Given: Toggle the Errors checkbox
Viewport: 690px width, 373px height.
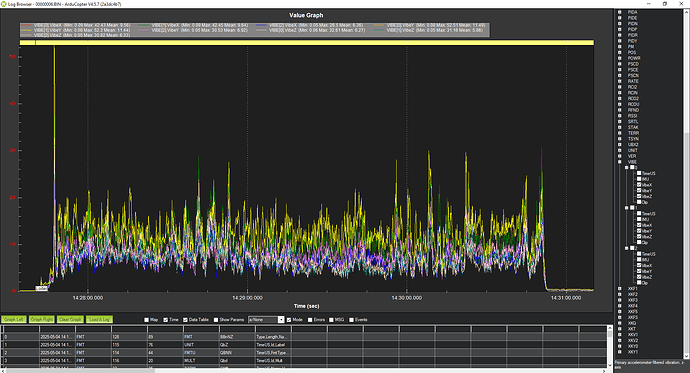Looking at the screenshot, I should 310,320.
